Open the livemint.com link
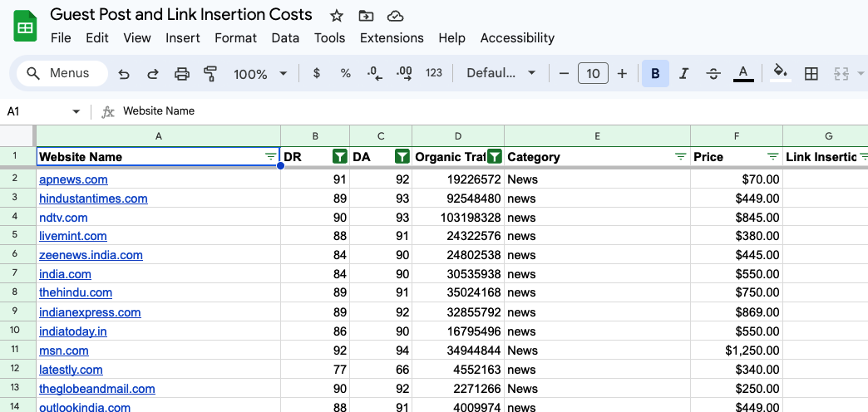Viewport: 868px width, 412px height. [x=73, y=236]
